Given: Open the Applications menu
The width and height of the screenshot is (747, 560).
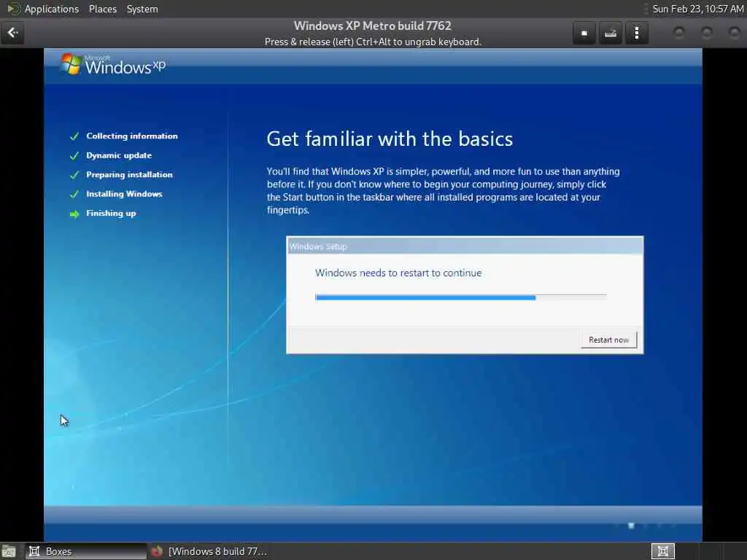Looking at the screenshot, I should pyautogui.click(x=52, y=9).
